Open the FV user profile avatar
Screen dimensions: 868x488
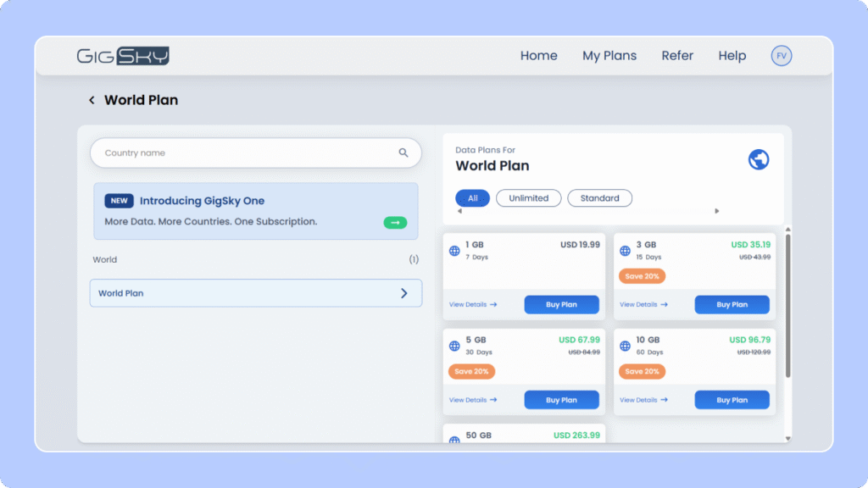click(x=781, y=56)
